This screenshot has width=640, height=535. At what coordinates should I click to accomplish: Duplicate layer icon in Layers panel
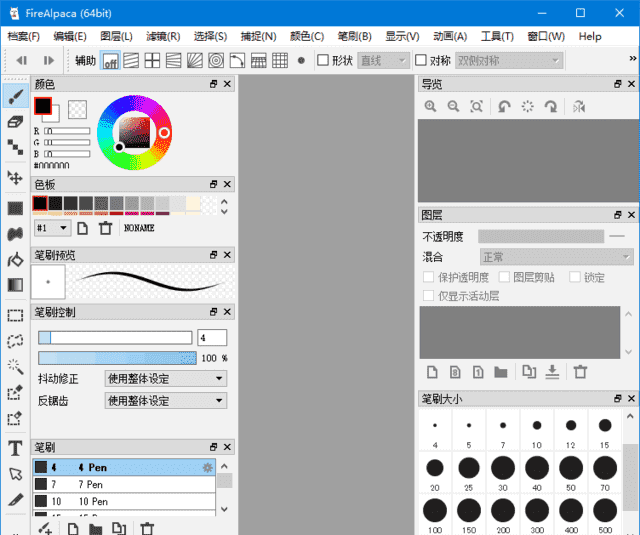tap(529, 372)
